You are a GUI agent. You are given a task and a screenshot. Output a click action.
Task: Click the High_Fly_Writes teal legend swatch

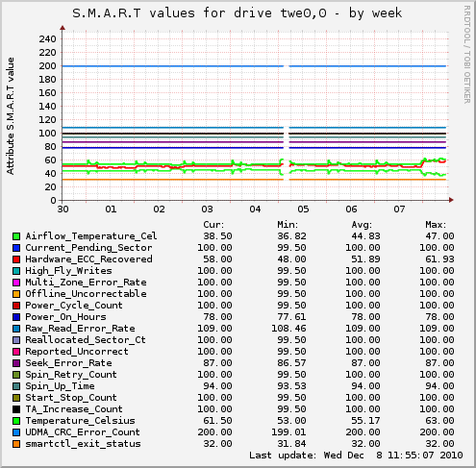point(16,271)
